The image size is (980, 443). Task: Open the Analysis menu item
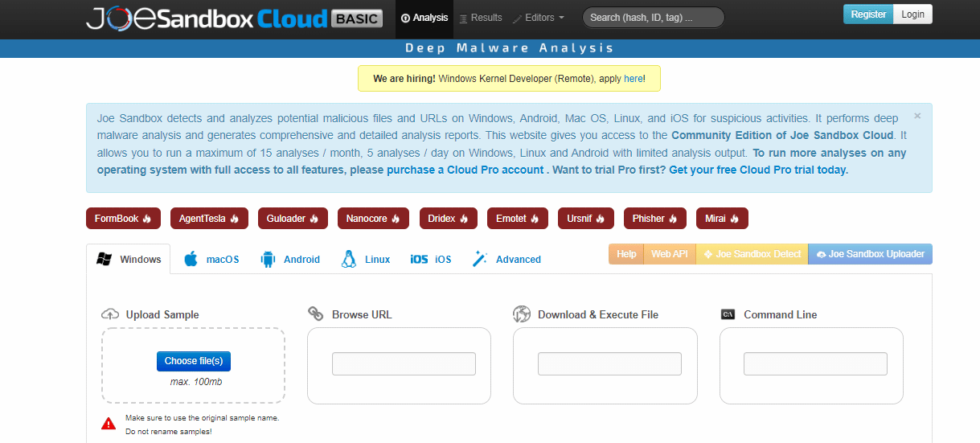[x=424, y=18]
